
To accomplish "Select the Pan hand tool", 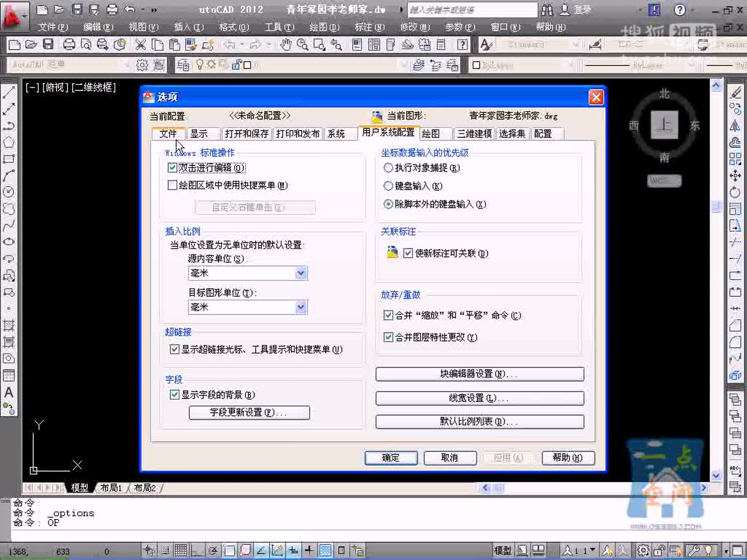I will [285, 45].
